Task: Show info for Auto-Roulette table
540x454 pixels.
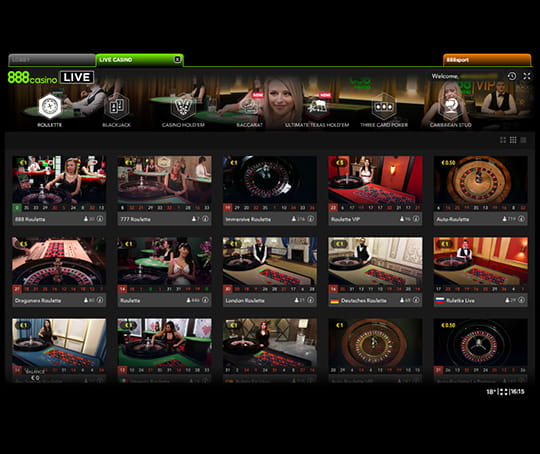Action: [x=521, y=219]
